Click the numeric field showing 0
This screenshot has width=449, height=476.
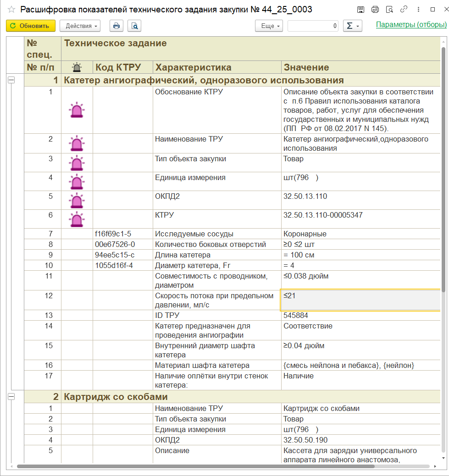click(x=313, y=26)
